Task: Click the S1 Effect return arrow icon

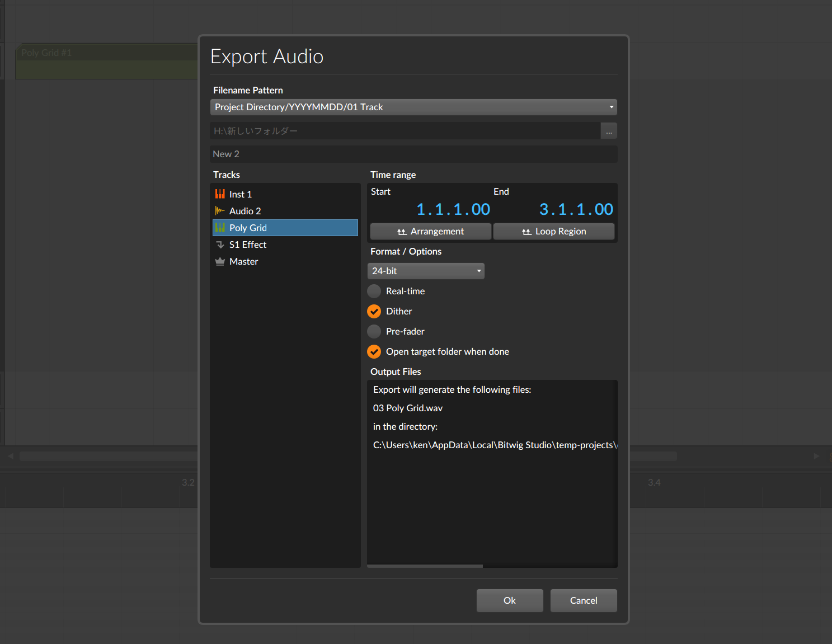Action: point(220,245)
